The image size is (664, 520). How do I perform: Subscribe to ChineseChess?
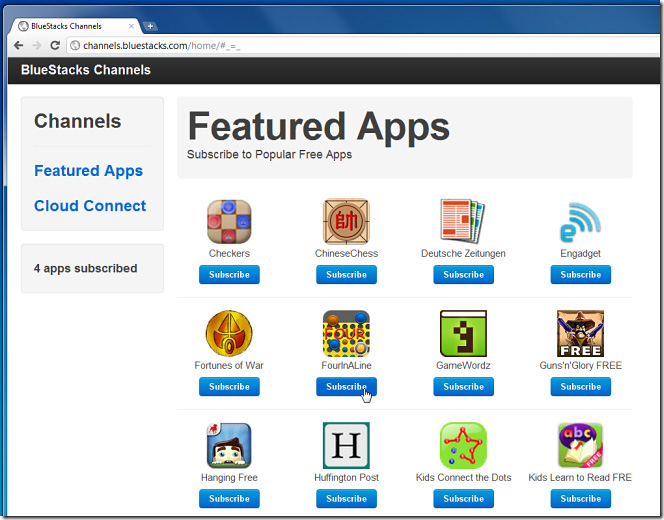346,274
